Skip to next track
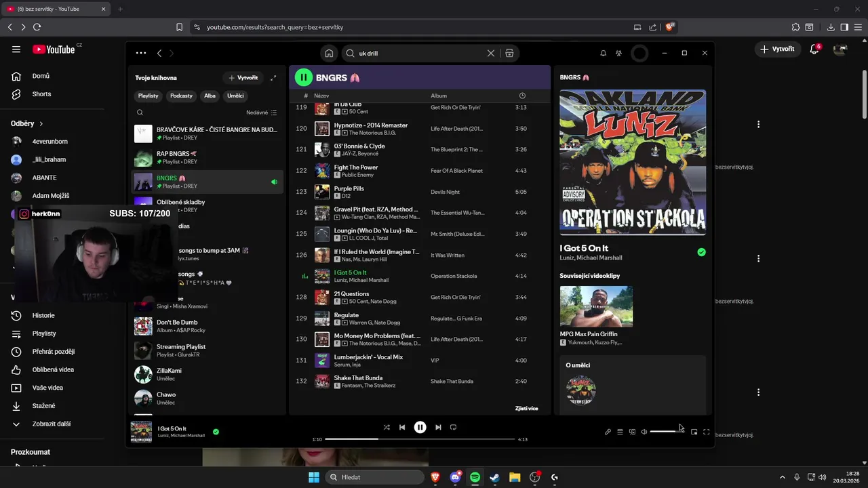The width and height of the screenshot is (868, 488). pyautogui.click(x=438, y=427)
